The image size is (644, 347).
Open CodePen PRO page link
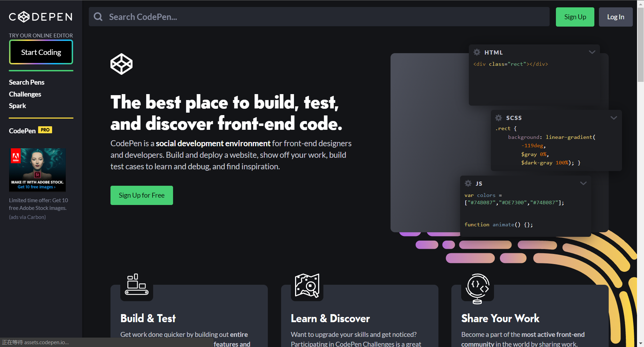coord(30,130)
